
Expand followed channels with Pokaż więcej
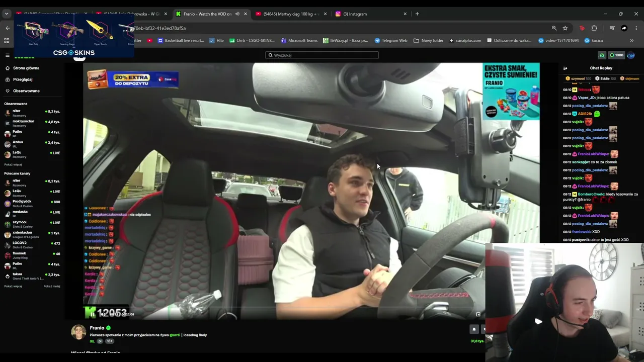[x=13, y=164]
